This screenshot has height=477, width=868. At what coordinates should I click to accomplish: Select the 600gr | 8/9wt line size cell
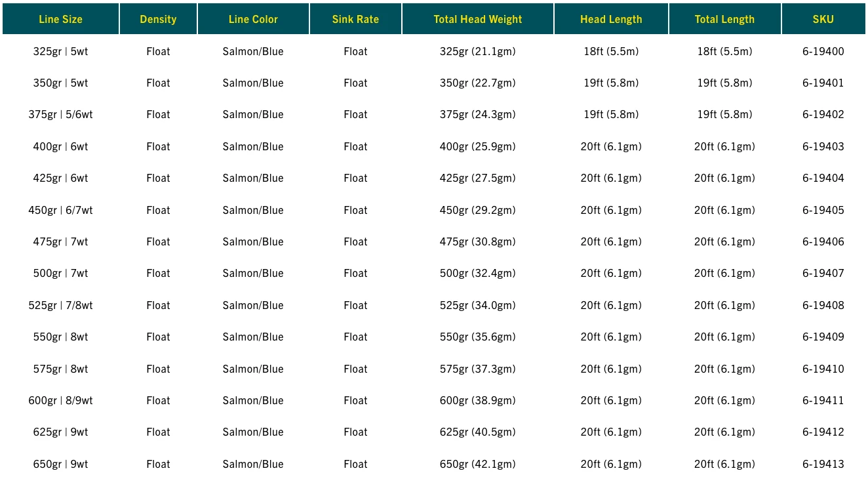(x=60, y=400)
